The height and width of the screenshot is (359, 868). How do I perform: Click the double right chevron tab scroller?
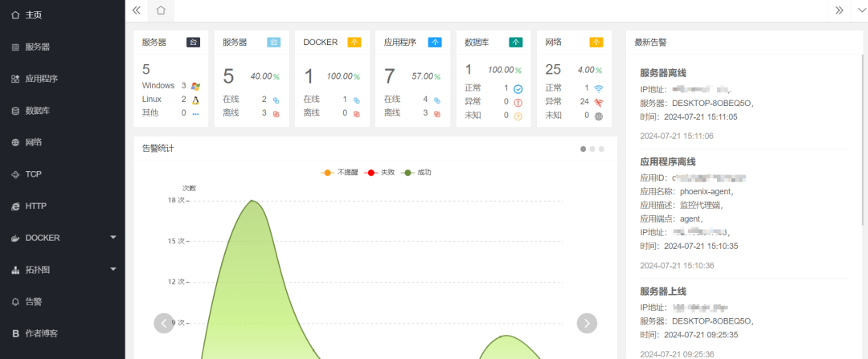coord(839,10)
